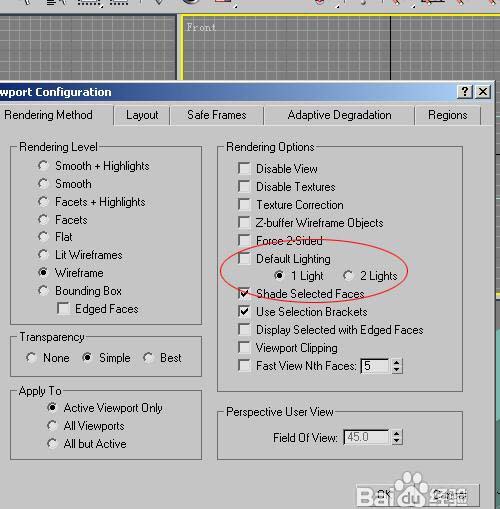Select Facets rendering level

(x=43, y=219)
